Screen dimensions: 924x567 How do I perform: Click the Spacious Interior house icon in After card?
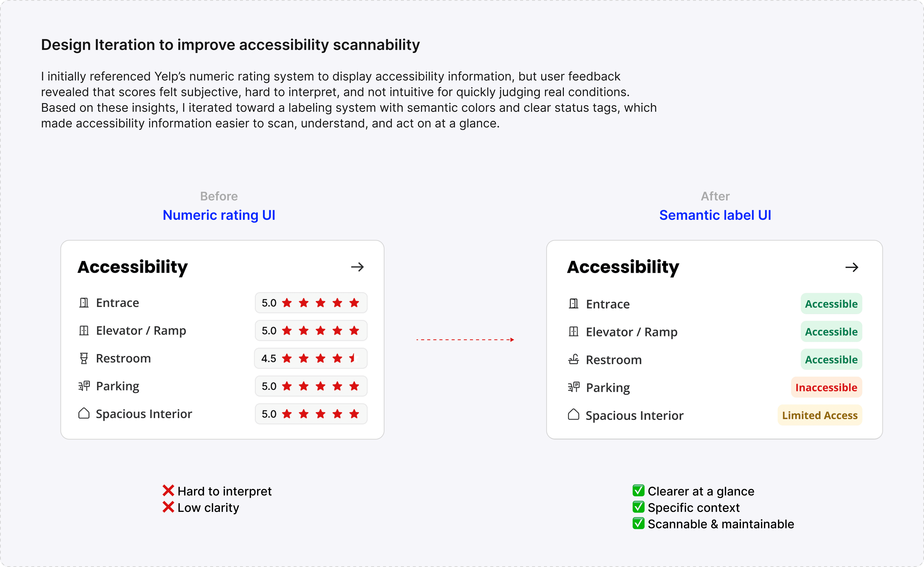(x=573, y=414)
